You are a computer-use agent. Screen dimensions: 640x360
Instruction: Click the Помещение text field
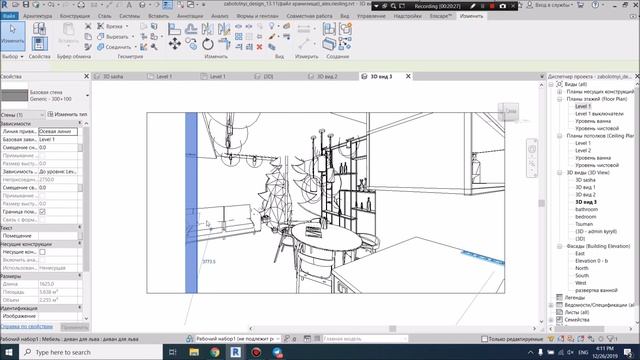tap(58, 236)
